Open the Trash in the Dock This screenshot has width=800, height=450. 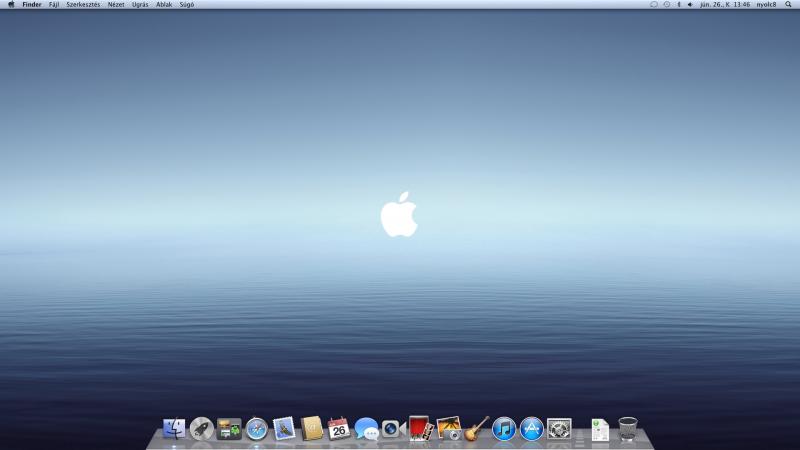[x=628, y=429]
